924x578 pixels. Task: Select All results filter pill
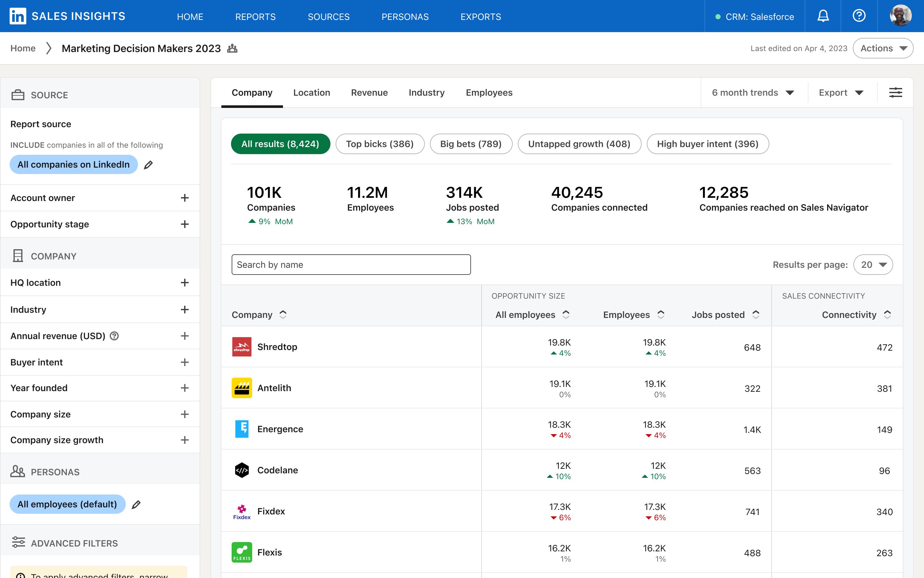point(280,144)
